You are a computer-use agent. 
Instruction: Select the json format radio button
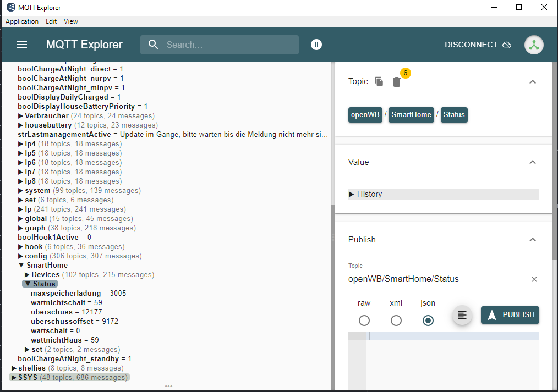click(428, 321)
